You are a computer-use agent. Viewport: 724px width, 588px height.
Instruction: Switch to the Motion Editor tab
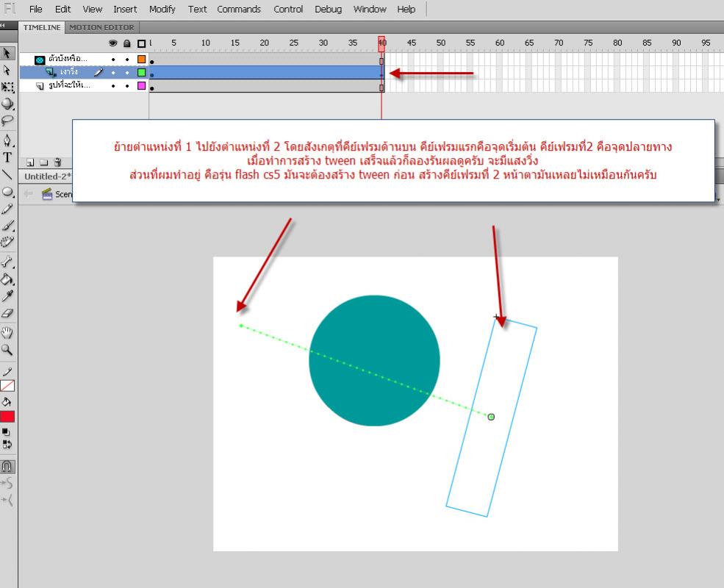click(x=101, y=27)
